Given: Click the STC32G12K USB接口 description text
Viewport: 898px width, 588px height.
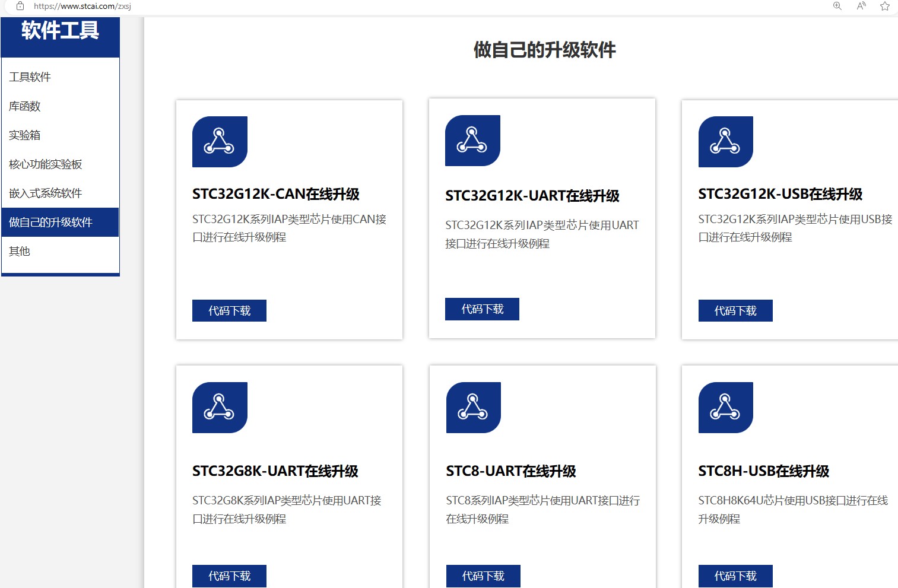Looking at the screenshot, I should [x=795, y=228].
